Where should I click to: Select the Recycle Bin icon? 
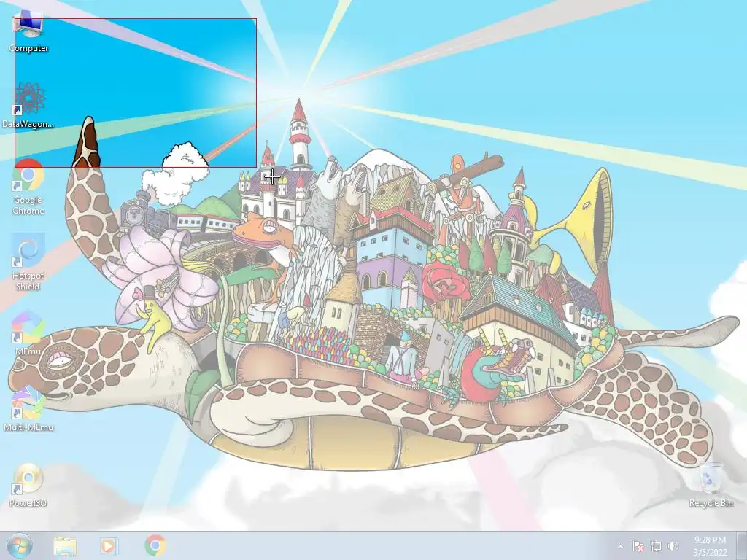[711, 485]
